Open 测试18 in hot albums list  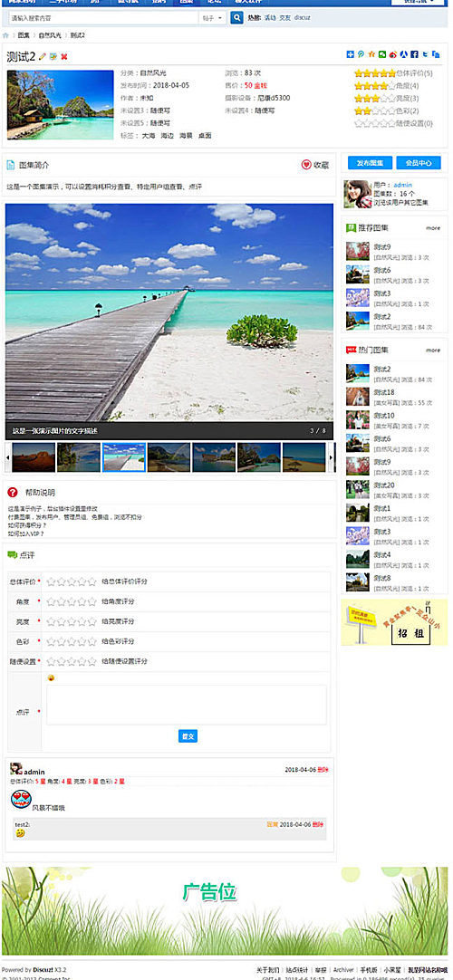pyautogui.click(x=383, y=392)
